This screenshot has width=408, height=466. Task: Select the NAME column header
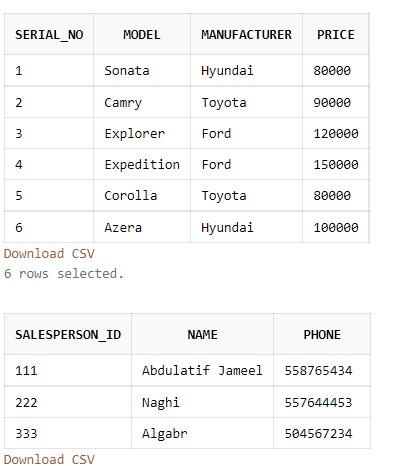pos(202,335)
